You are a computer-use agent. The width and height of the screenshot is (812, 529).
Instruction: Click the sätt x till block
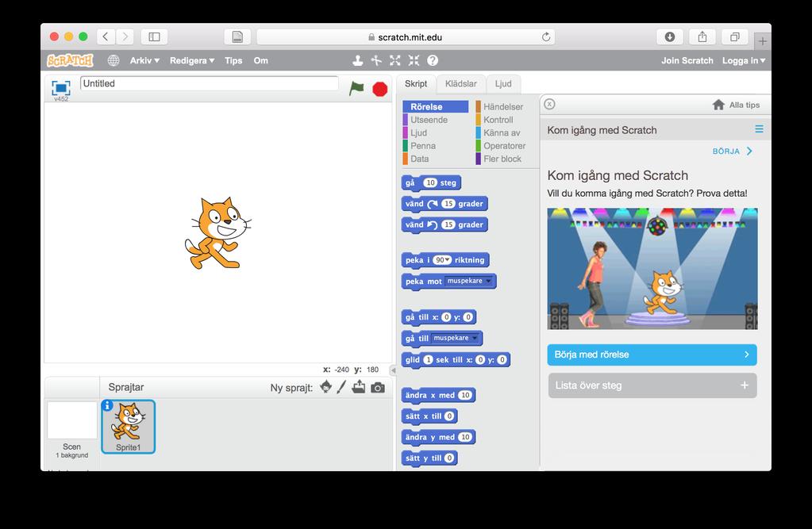[429, 416]
